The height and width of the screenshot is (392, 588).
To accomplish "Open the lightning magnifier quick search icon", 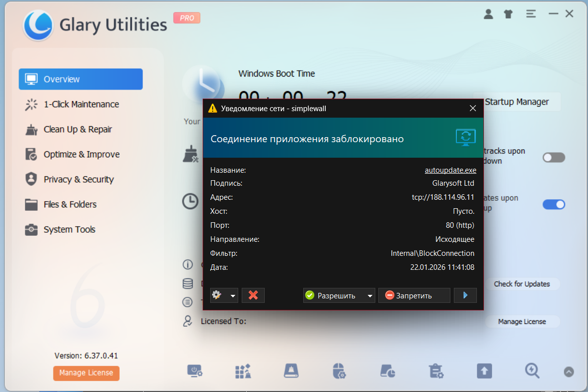I will click(532, 371).
